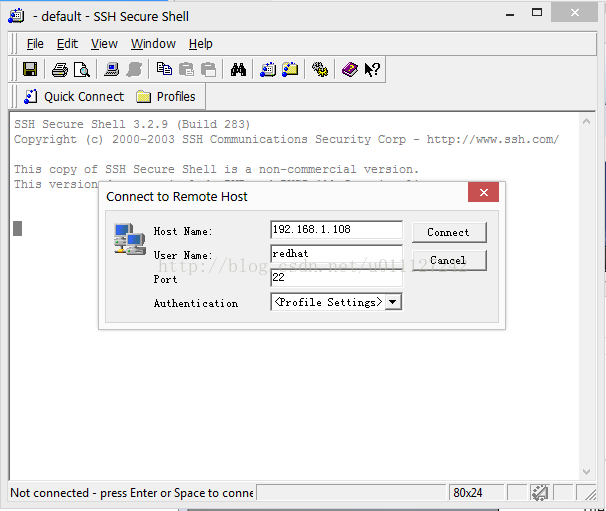This screenshot has width=606, height=511.
Task: Click the SSH app icon in title bar
Action: pos(16,16)
